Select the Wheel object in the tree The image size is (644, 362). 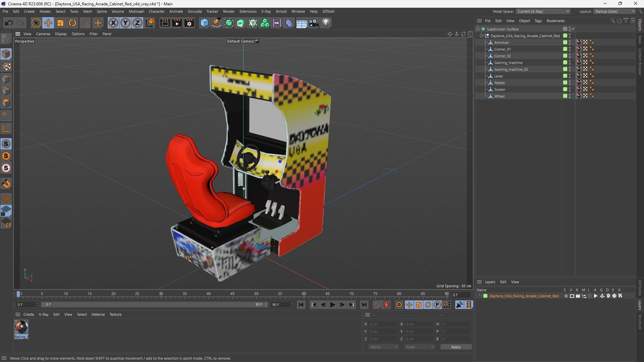(499, 96)
